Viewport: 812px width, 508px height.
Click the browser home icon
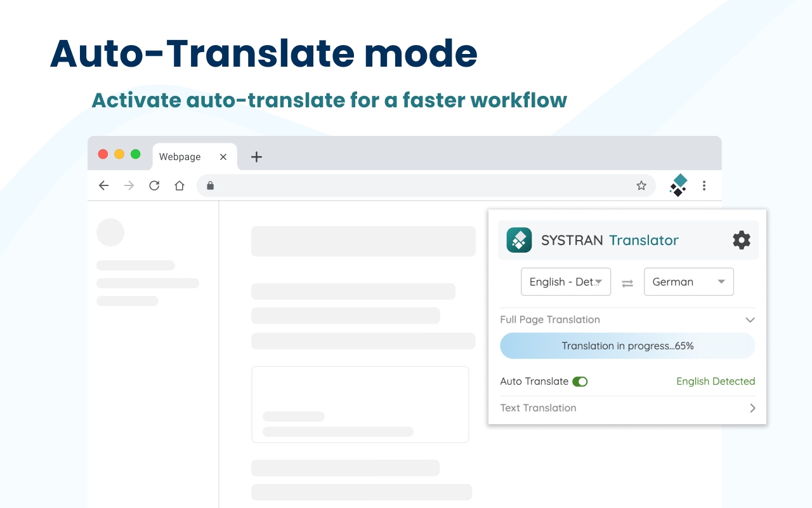point(180,185)
